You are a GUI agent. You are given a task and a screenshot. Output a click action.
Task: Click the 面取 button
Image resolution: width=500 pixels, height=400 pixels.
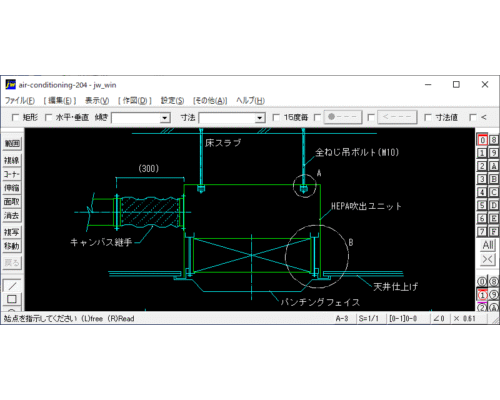(12, 202)
